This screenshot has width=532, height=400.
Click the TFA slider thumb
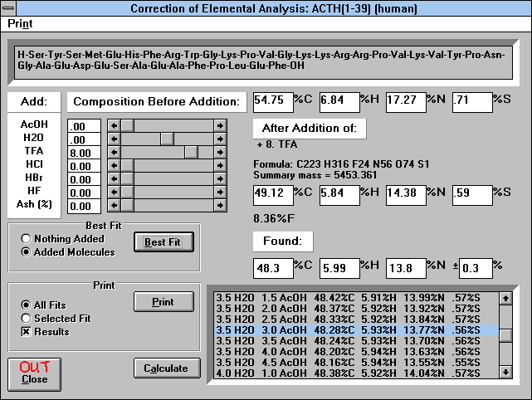click(192, 153)
